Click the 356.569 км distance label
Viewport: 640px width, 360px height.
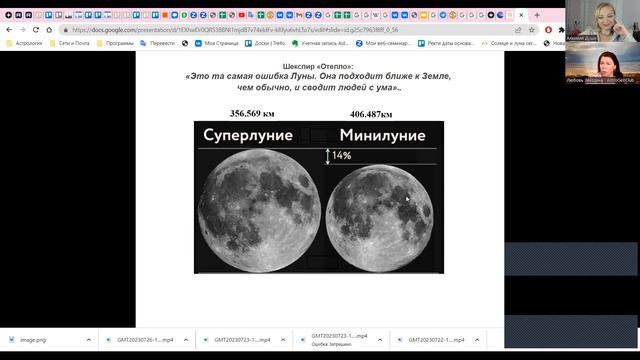252,113
